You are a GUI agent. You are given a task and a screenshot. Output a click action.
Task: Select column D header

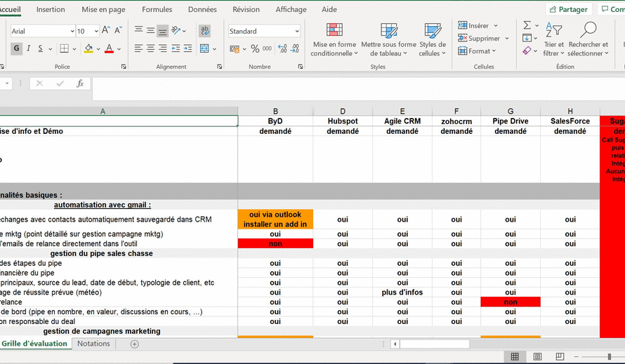coord(343,111)
